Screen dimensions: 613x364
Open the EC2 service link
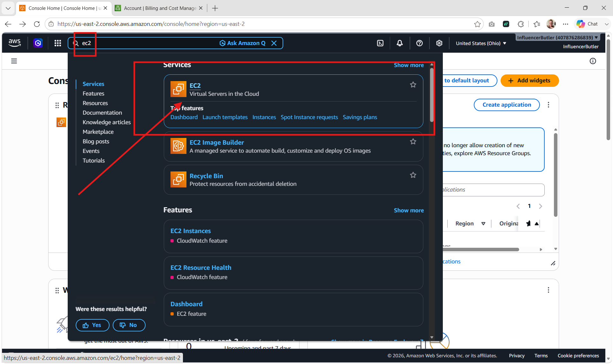[195, 86]
